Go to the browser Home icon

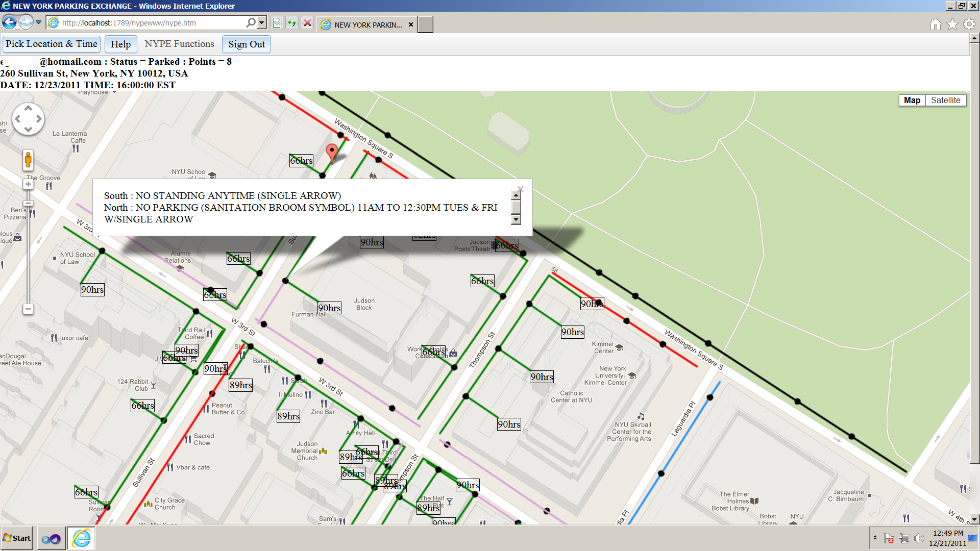tap(935, 24)
